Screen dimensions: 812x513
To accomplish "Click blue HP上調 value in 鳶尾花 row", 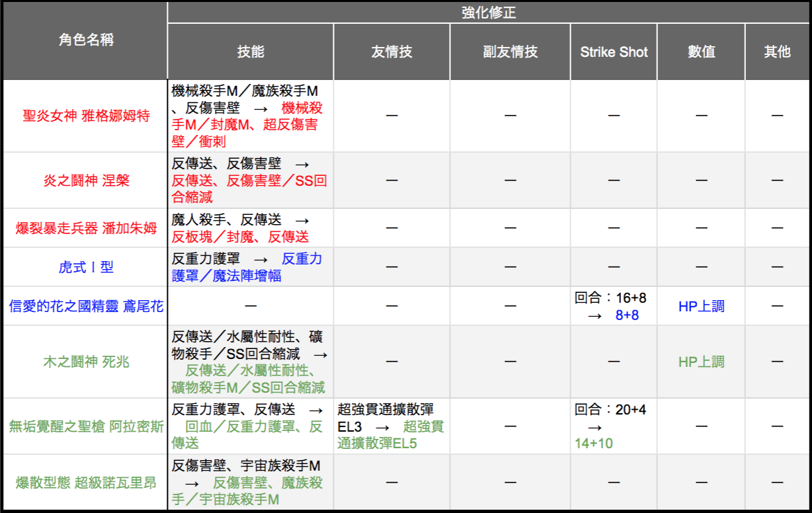I will pyautogui.click(x=701, y=306).
